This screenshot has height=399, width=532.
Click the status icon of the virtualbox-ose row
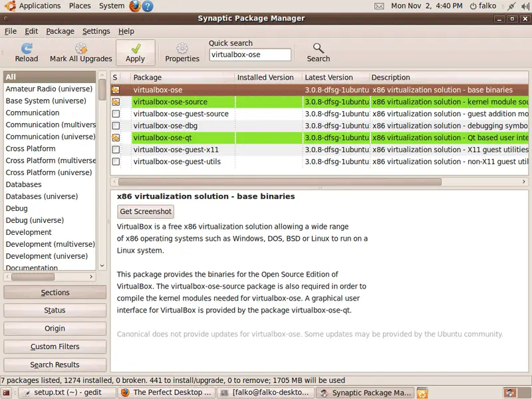click(x=116, y=90)
